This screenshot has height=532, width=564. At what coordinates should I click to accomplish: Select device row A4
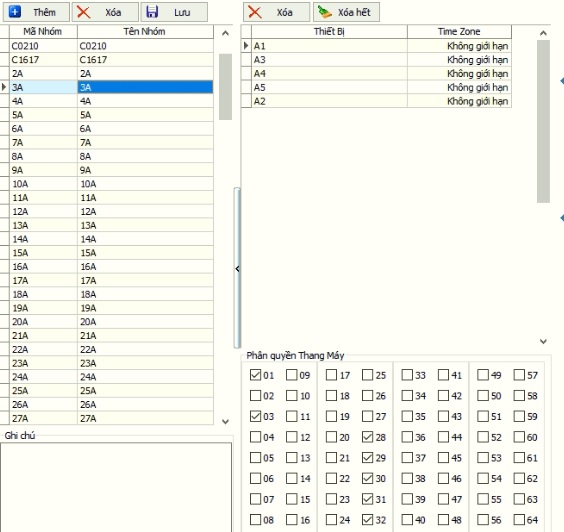pos(381,73)
